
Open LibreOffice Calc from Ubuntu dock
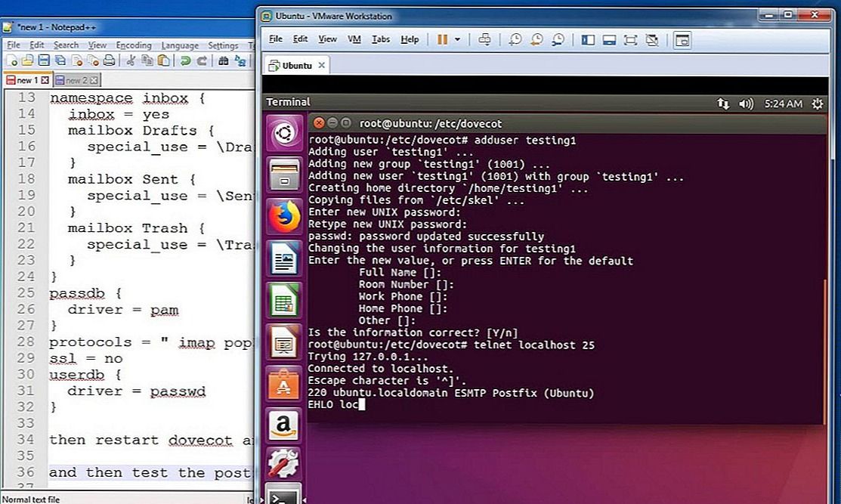point(284,300)
